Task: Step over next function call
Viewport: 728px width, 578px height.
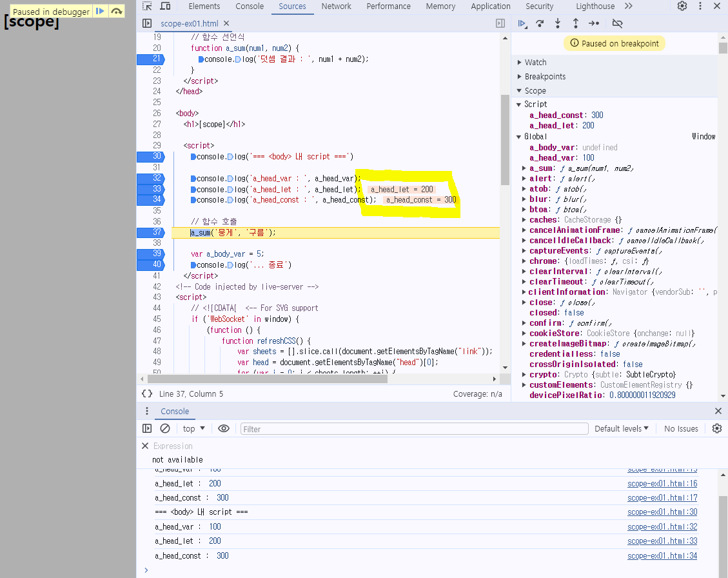Action: (x=540, y=23)
